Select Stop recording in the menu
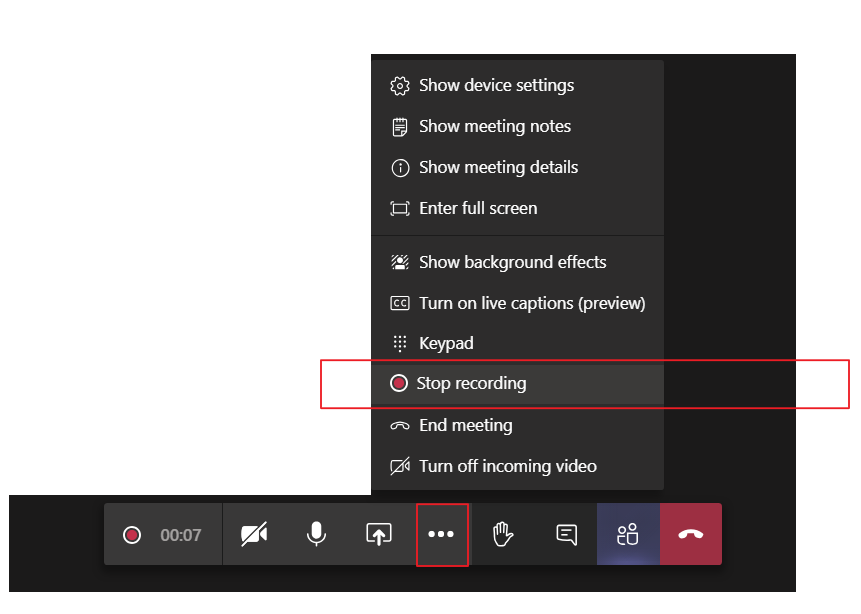 (x=518, y=384)
